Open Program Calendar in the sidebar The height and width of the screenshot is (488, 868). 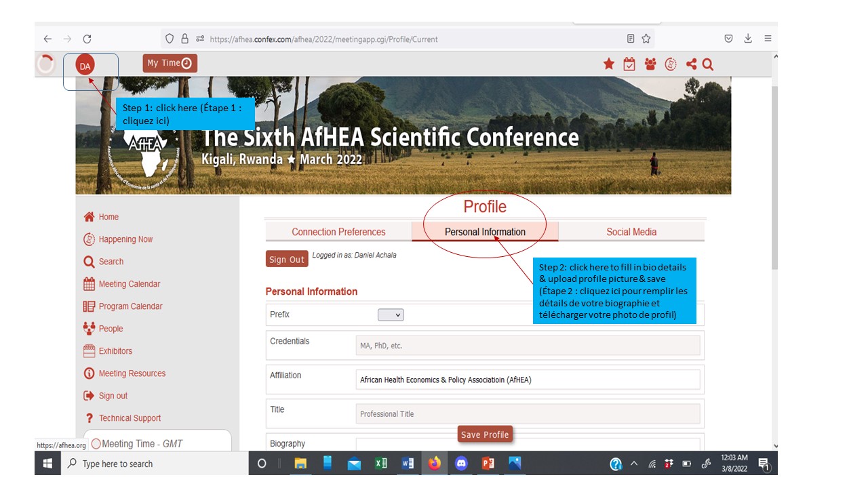[123, 306]
